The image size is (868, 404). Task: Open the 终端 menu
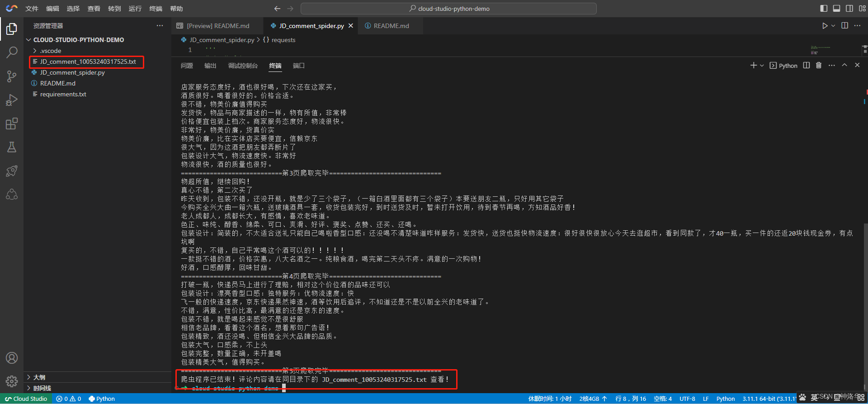click(156, 9)
